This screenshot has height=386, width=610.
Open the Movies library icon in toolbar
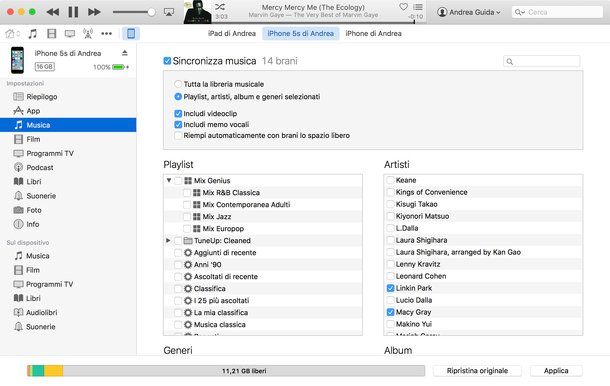point(51,34)
